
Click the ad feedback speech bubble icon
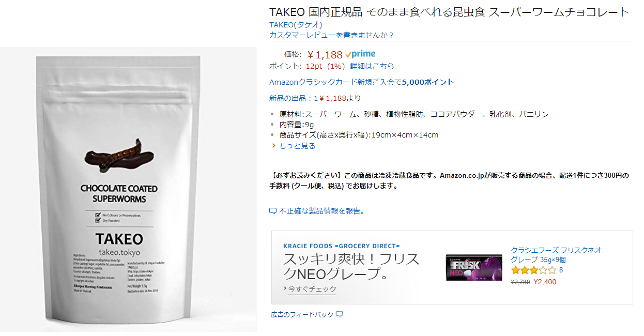(340, 314)
